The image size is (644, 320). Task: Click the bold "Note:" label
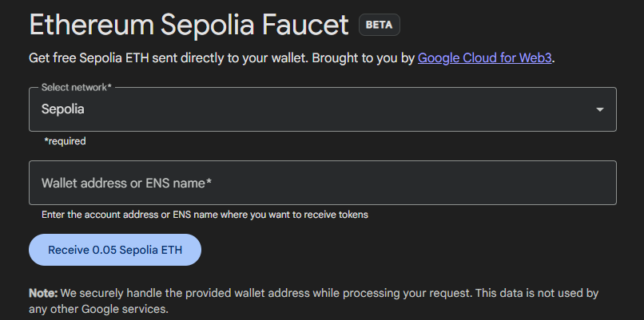pyautogui.click(x=43, y=293)
